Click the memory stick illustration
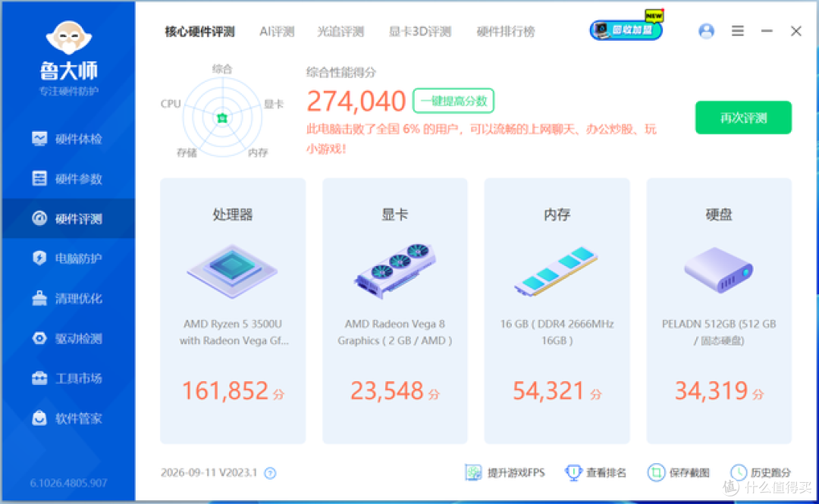This screenshot has width=819, height=504. point(557,271)
